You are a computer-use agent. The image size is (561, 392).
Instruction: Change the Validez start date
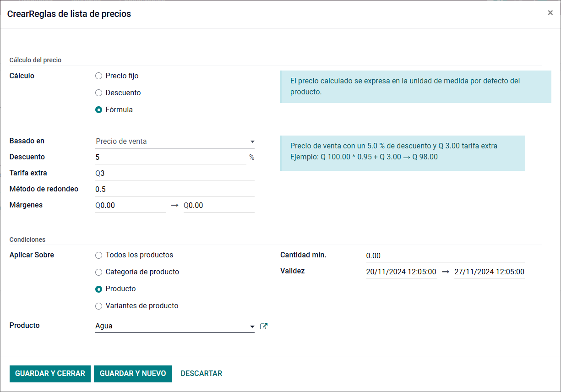point(401,272)
